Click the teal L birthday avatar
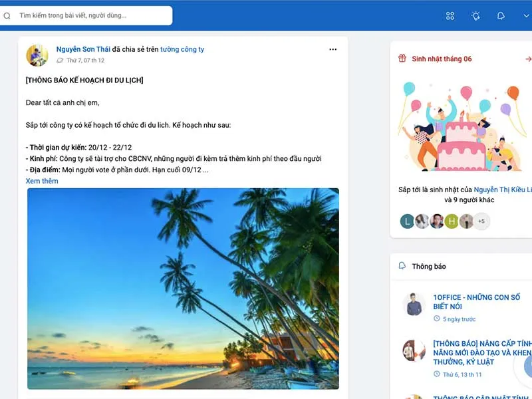This screenshot has height=399, width=532. click(407, 221)
